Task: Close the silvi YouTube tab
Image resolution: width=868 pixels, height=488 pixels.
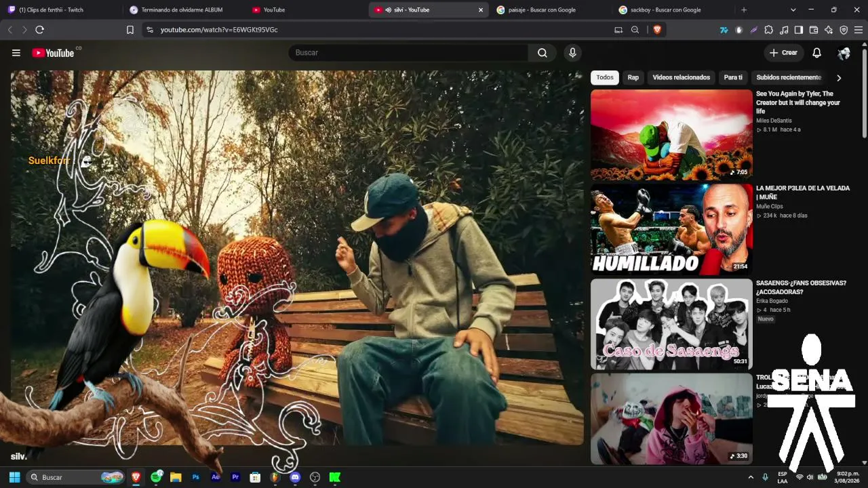Action: 481,10
